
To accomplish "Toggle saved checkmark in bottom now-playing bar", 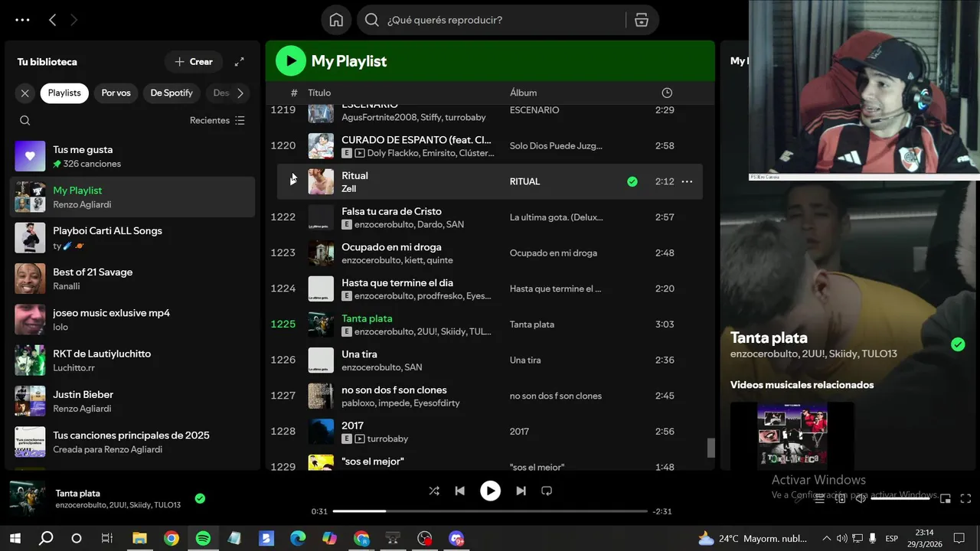I will pos(200,498).
